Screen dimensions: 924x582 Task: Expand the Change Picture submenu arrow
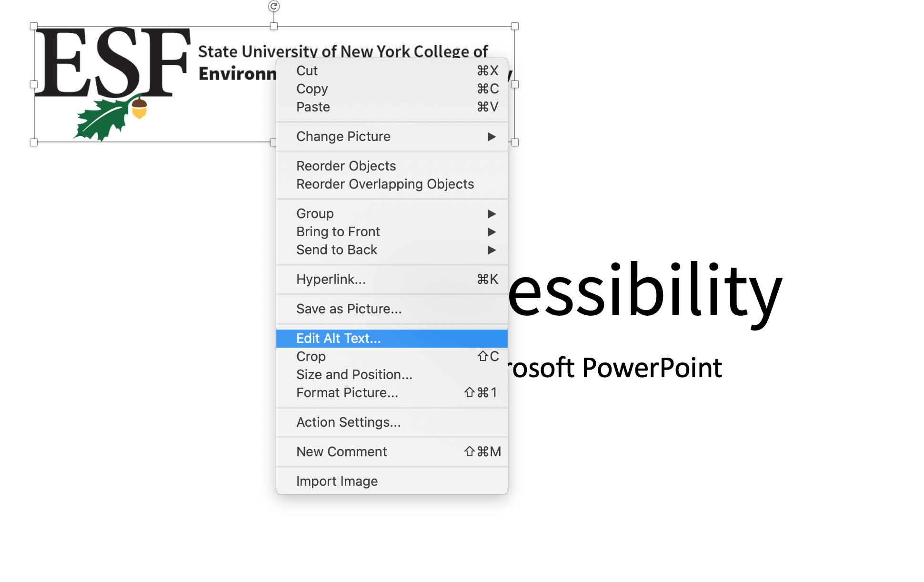492,137
